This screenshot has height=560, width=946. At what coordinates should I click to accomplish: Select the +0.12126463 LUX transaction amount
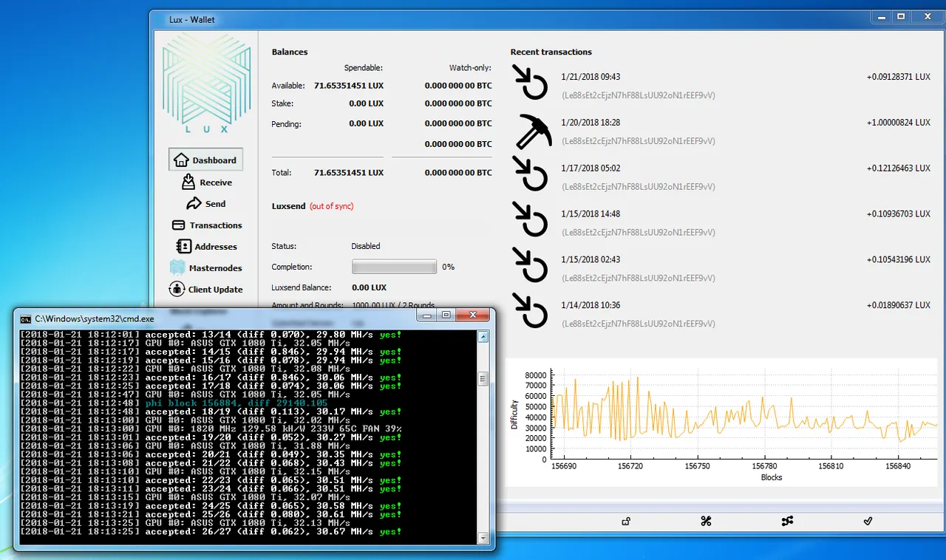898,168
